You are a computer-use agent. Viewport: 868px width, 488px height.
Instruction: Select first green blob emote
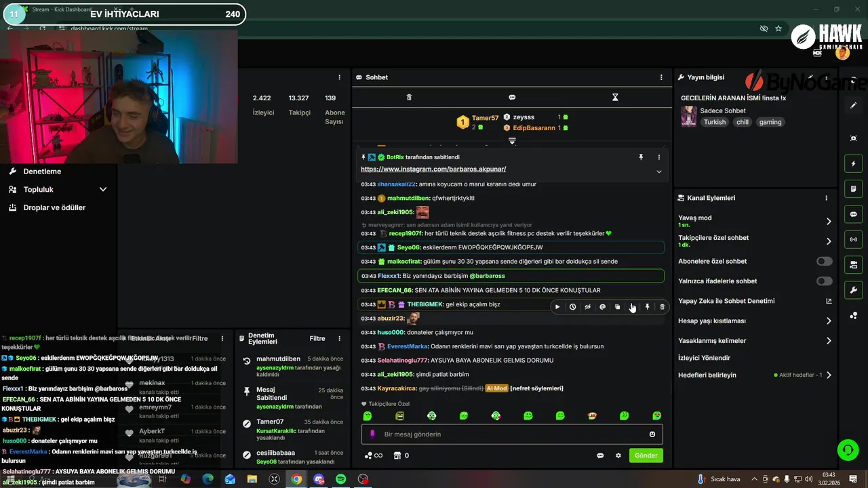368,415
